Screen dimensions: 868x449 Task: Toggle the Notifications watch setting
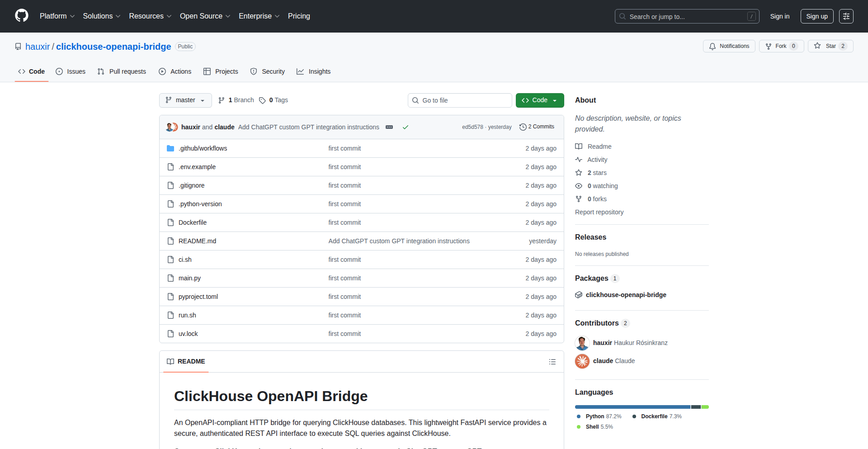tap(729, 46)
